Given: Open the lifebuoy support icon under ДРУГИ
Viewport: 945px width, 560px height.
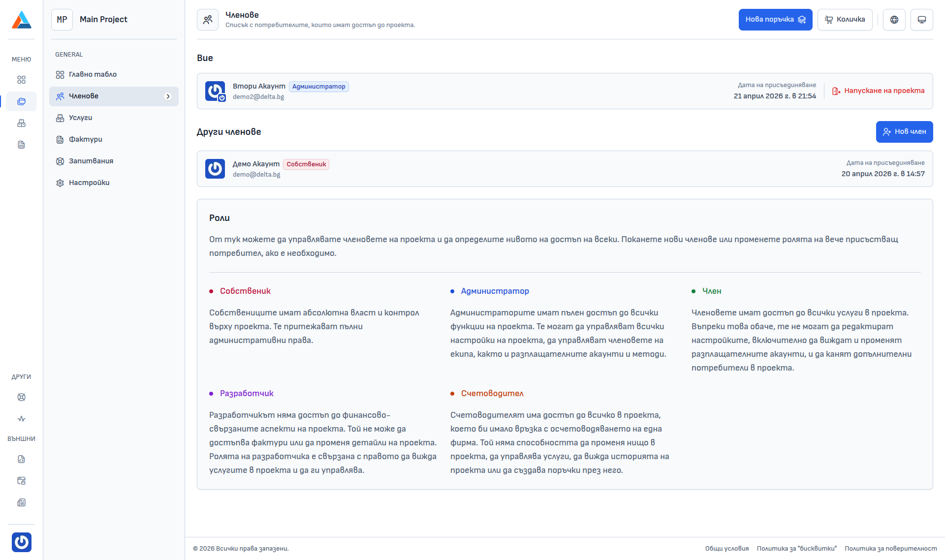Looking at the screenshot, I should coord(21,397).
